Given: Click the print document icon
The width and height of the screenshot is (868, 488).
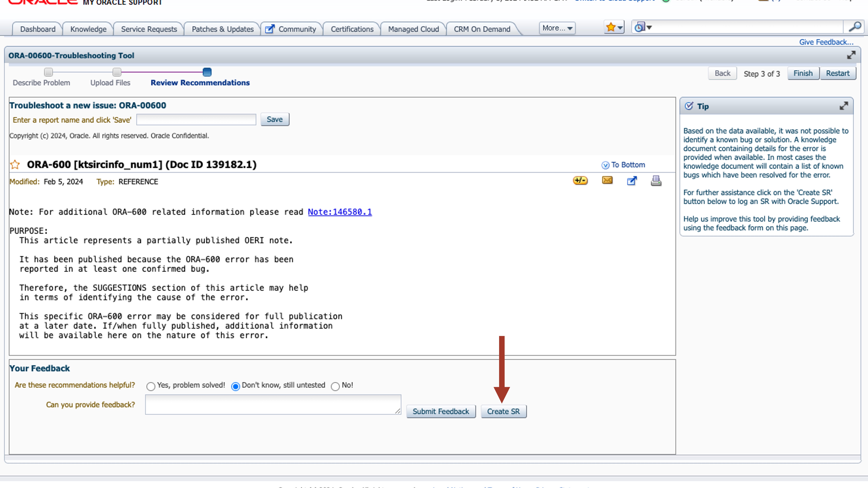Looking at the screenshot, I should tap(656, 181).
